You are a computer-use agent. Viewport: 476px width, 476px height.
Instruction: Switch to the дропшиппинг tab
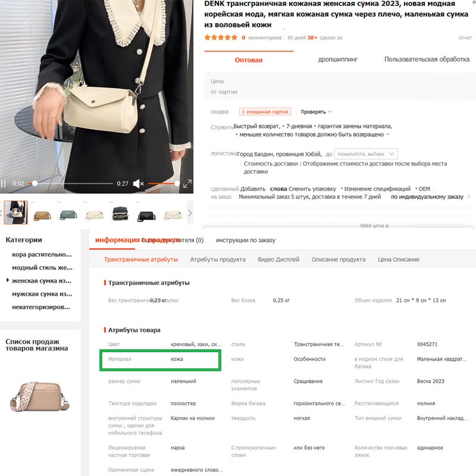[x=337, y=59]
